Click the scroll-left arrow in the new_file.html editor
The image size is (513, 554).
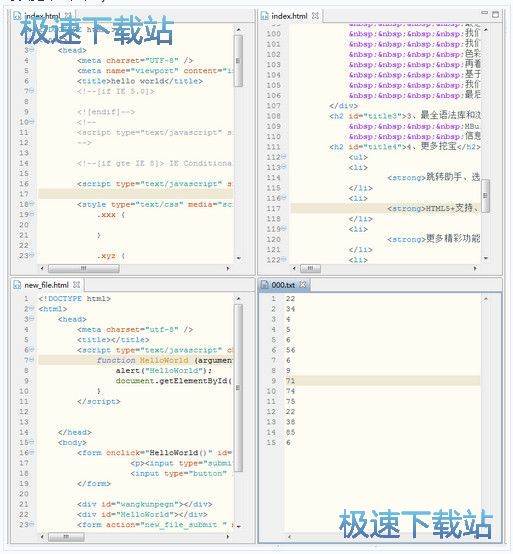pyautogui.click(x=42, y=537)
